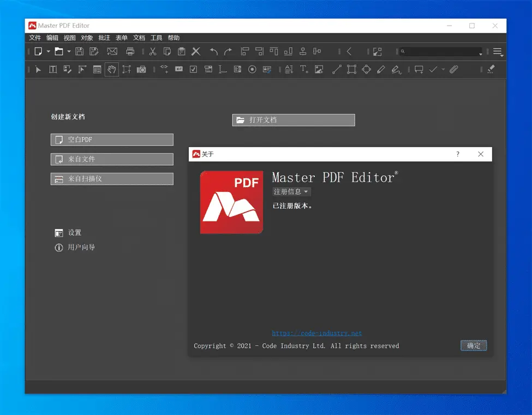Viewport: 532px width, 415px height.
Task: Open the dropdown arrow beside Open folder icon
Action: [x=69, y=52]
